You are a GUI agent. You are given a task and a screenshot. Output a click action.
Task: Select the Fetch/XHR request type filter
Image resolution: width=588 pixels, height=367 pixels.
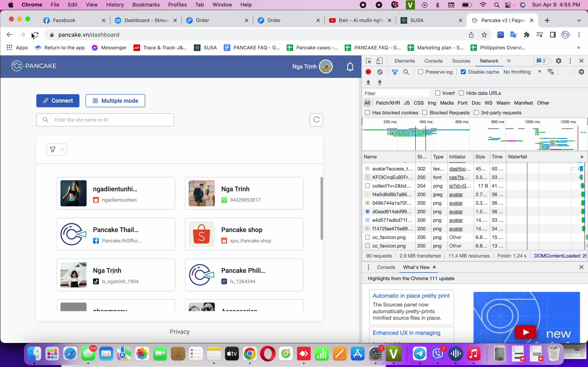pos(388,103)
